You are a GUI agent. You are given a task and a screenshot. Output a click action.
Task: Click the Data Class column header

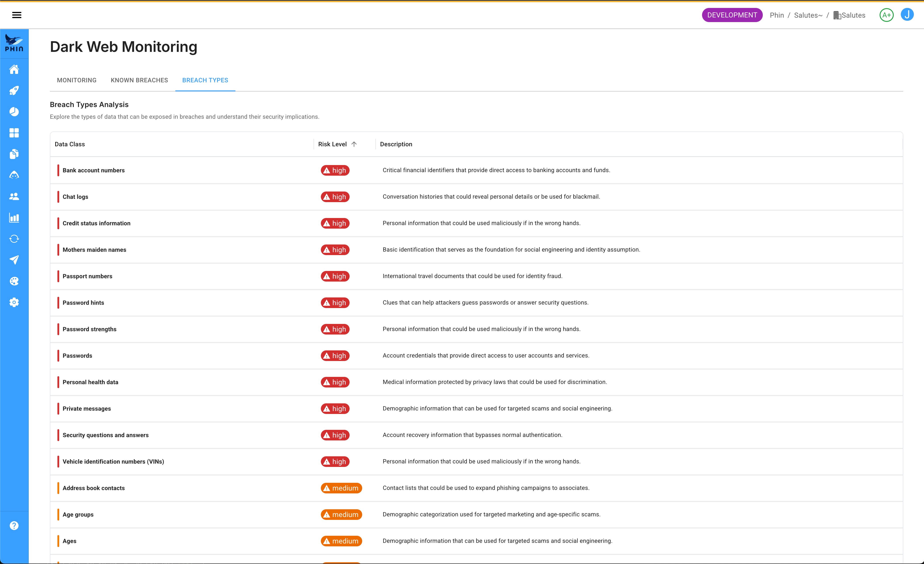pyautogui.click(x=70, y=144)
